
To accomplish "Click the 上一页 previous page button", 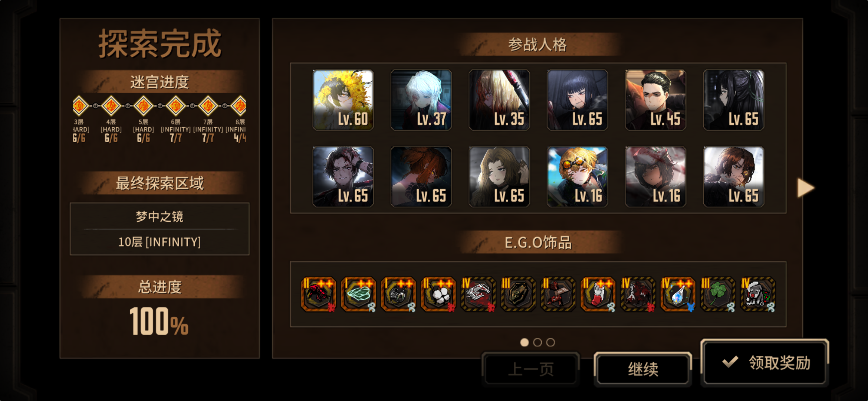I will (531, 369).
